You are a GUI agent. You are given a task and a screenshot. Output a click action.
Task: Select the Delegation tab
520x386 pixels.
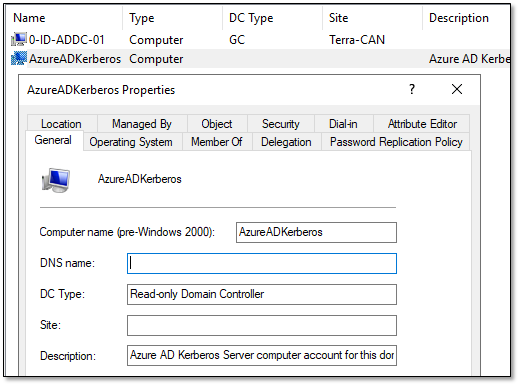click(x=286, y=142)
